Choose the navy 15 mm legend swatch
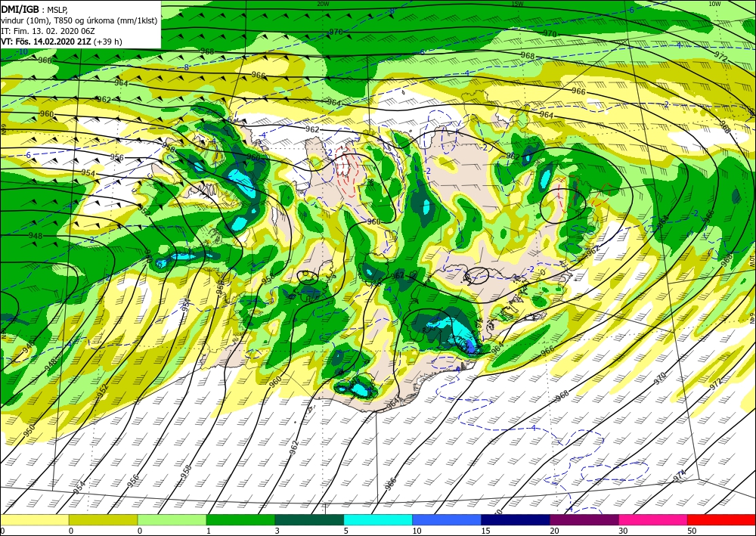This screenshot has height=536, width=756. point(516,519)
